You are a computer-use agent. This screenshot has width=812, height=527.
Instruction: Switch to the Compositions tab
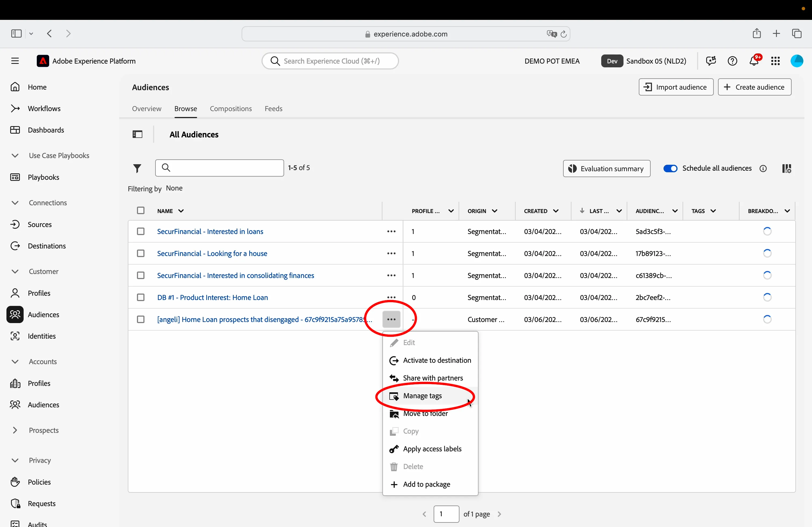[231, 108]
